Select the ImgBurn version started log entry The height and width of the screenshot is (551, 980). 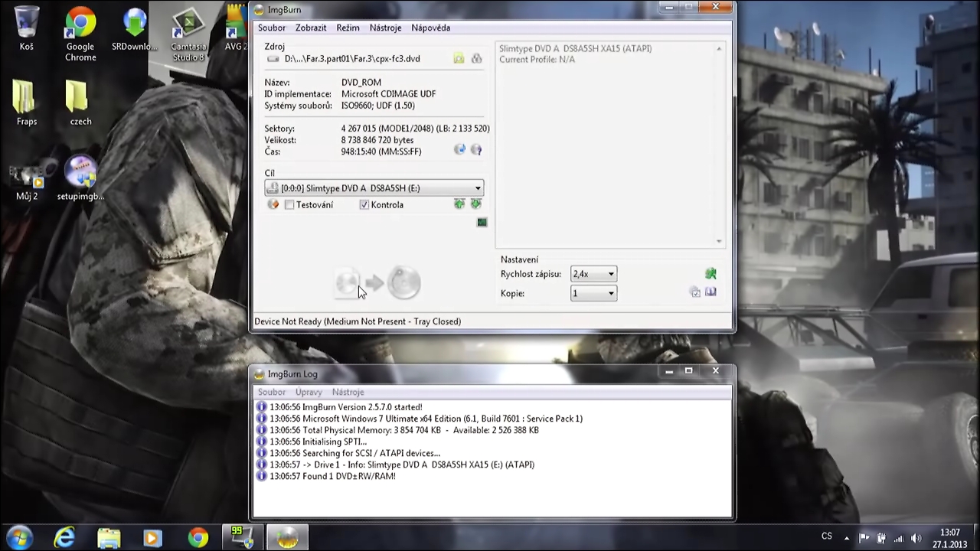tap(345, 407)
